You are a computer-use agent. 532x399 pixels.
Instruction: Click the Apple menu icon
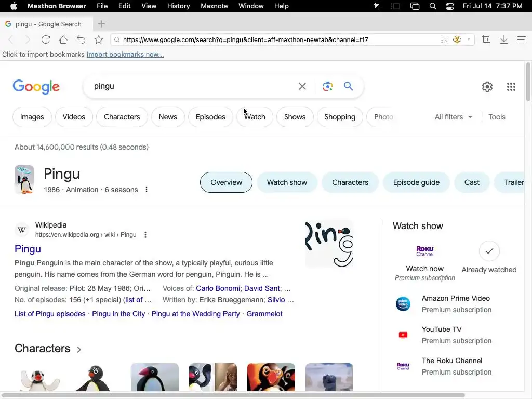pyautogui.click(x=14, y=6)
